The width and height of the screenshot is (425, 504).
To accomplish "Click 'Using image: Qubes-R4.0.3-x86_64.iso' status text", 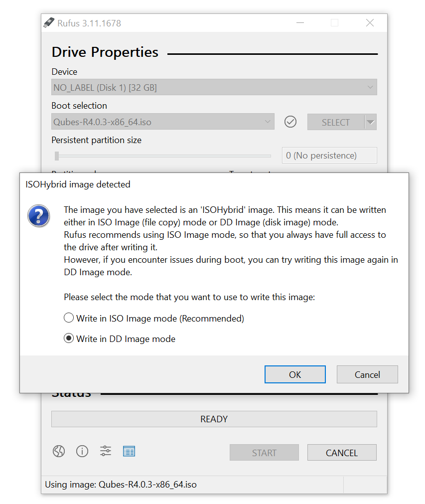I will 121,485.
